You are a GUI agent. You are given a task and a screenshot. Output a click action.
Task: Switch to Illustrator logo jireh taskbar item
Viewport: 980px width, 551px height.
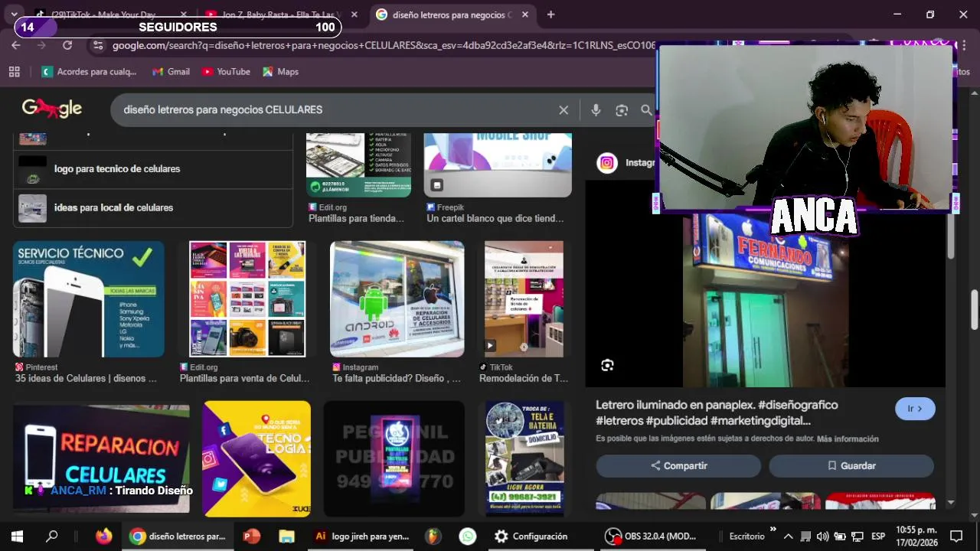363,536
